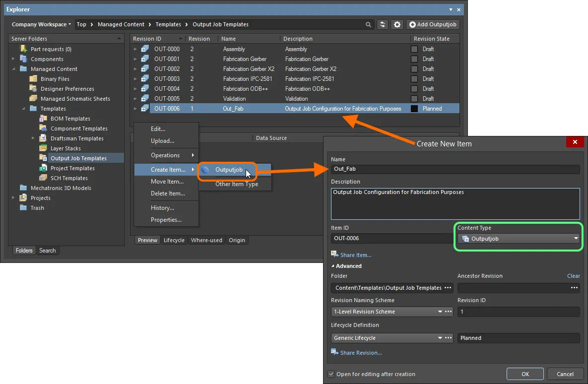
Task: Click the SCH Templates folder icon
Action: (43, 178)
